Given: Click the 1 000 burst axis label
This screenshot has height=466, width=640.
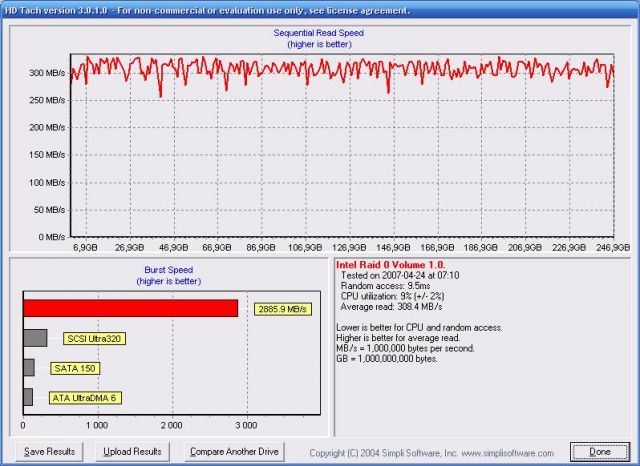Looking at the screenshot, I should coord(97,425).
